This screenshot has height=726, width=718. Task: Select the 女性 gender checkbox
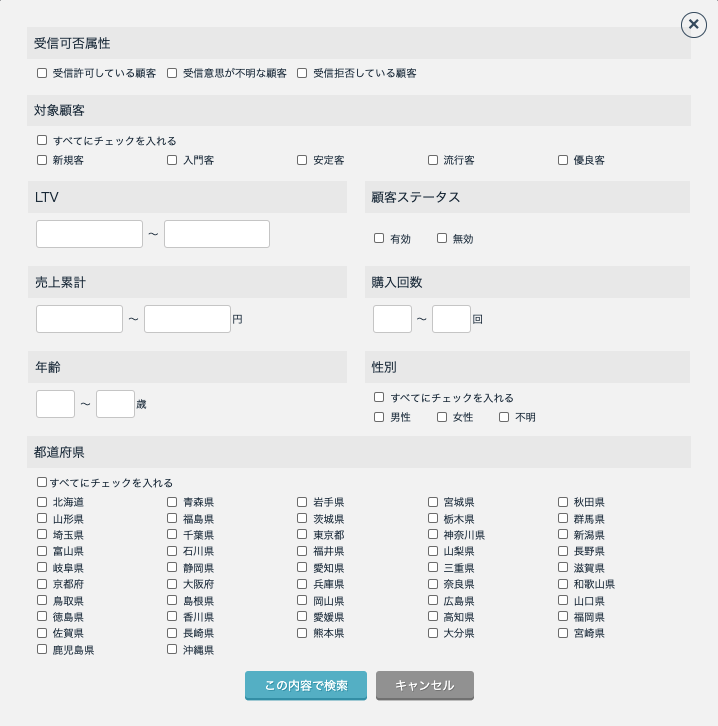point(442,417)
